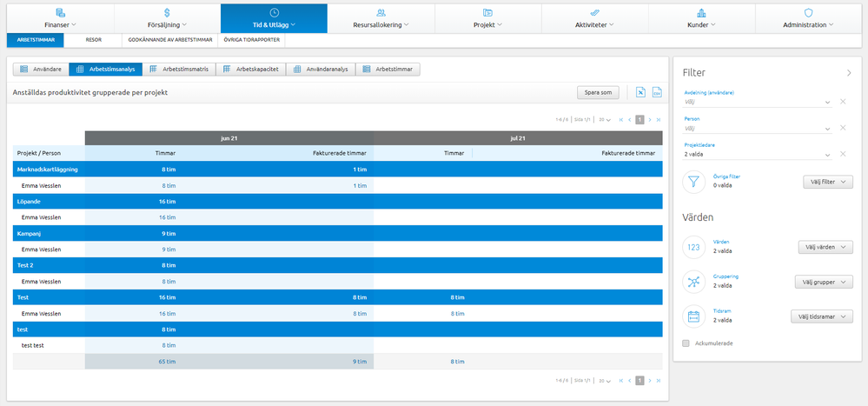This screenshot has width=868, height=406.
Task: Open the Kunder main menu
Action: (x=701, y=19)
